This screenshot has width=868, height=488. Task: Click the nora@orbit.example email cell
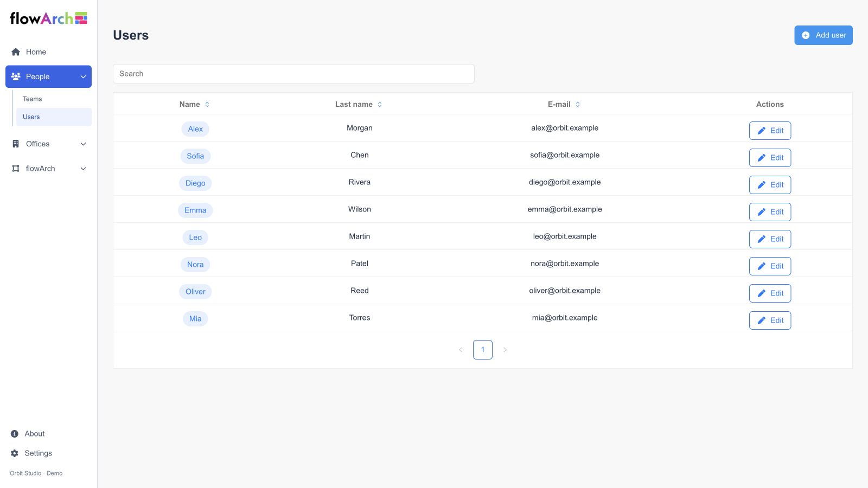(565, 264)
